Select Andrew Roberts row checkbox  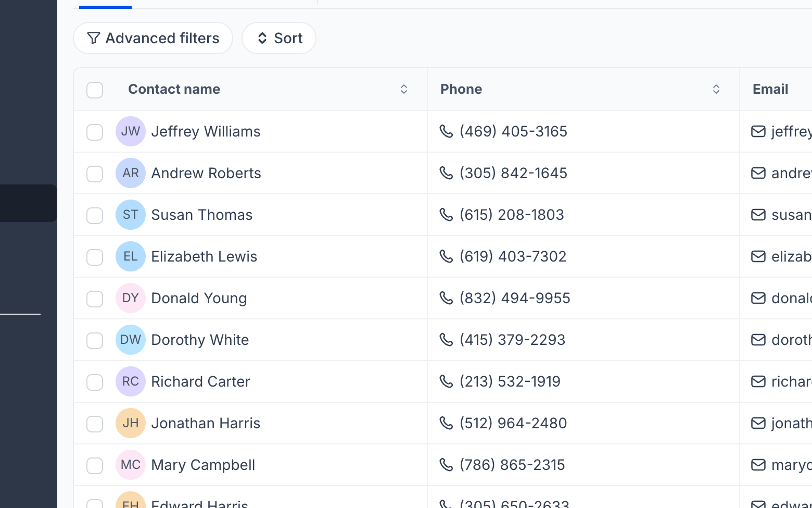pos(95,174)
